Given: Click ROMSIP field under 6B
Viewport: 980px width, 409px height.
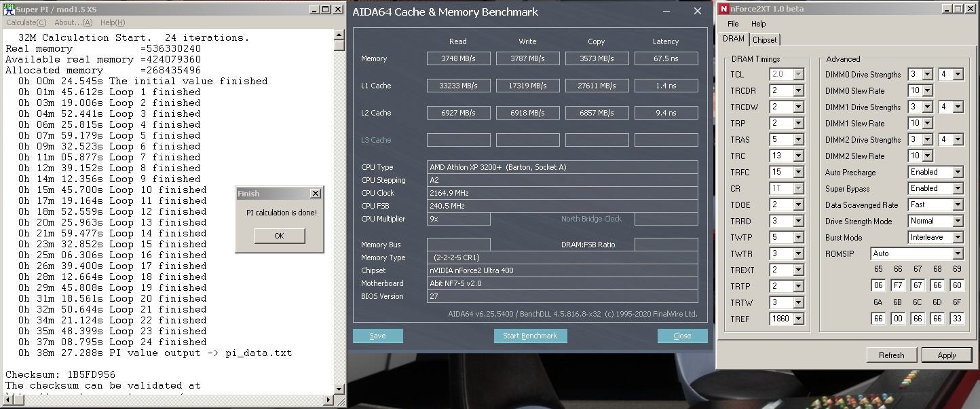Looking at the screenshot, I should [898, 318].
